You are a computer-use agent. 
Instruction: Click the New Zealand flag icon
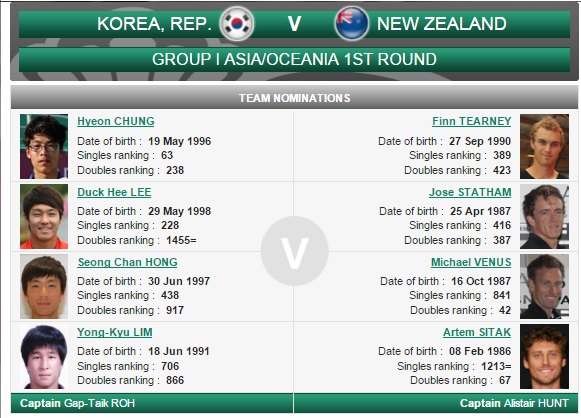point(351,23)
